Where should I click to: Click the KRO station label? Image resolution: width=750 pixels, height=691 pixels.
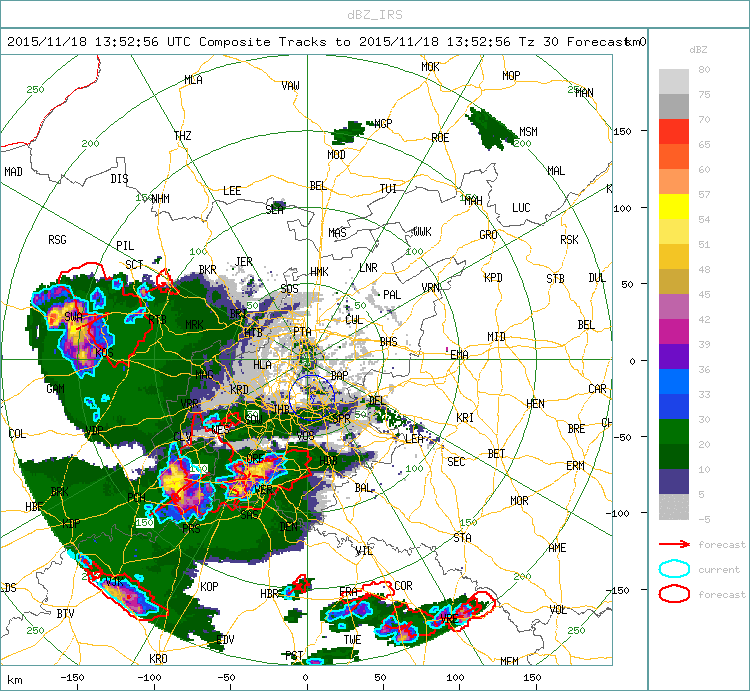158,658
